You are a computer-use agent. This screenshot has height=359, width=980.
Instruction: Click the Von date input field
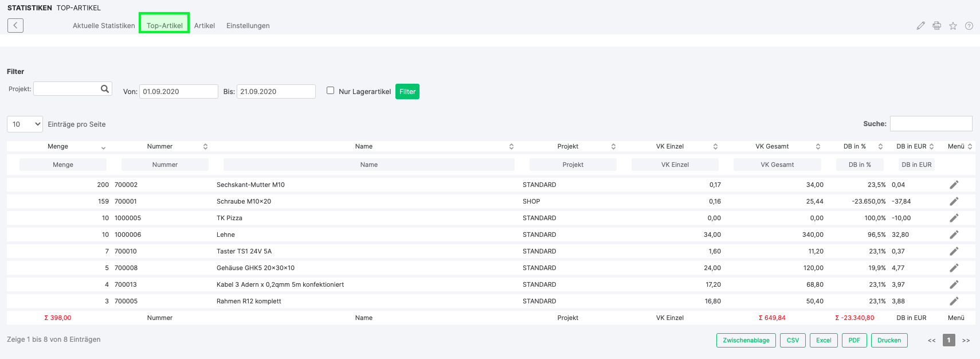click(178, 92)
